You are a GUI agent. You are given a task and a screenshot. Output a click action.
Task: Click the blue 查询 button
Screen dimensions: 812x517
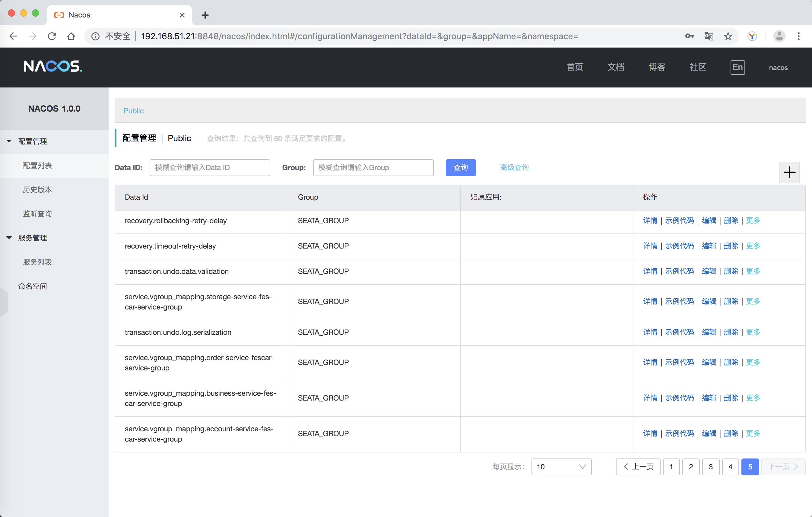click(460, 167)
